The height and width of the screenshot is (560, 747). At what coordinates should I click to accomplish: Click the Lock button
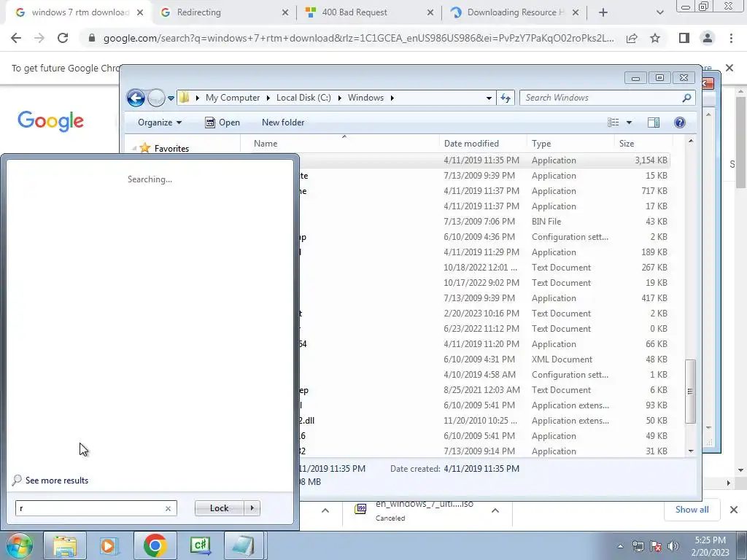point(219,508)
